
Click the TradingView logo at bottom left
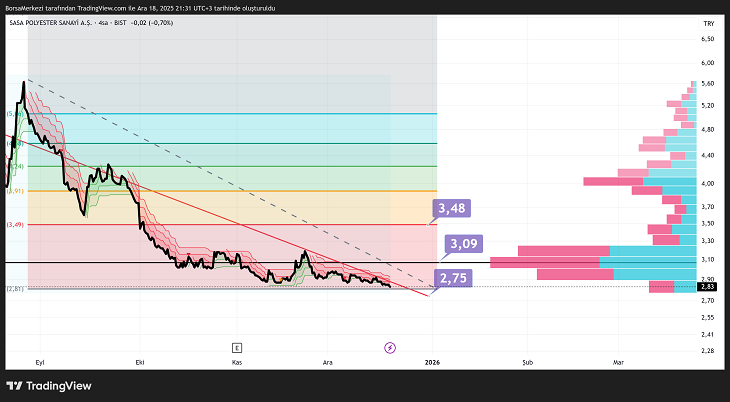(48, 386)
